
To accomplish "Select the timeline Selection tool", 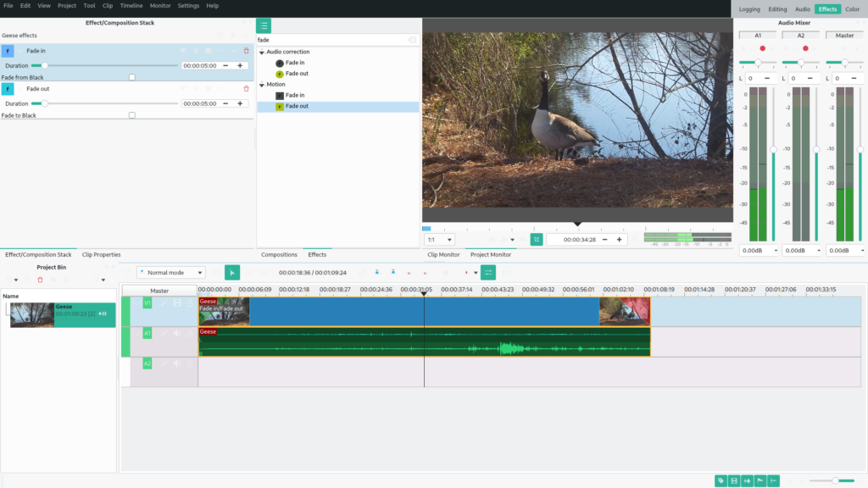I will tap(232, 273).
